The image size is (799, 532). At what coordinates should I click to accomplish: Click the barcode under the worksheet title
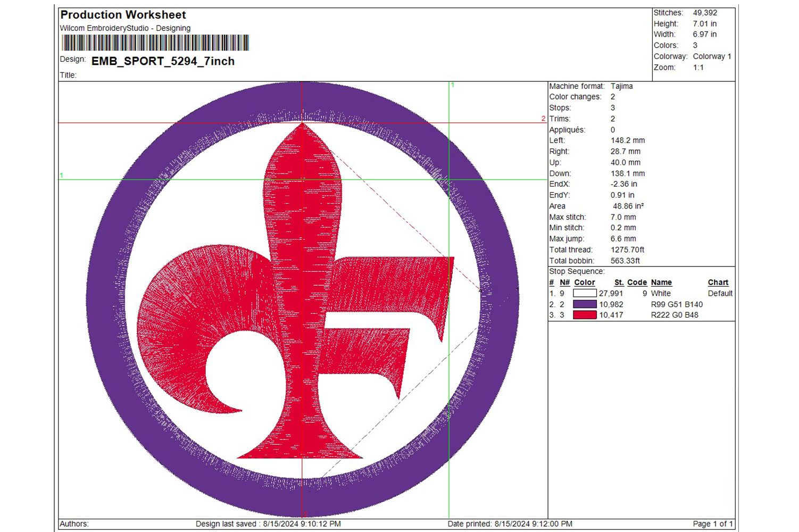tap(155, 43)
